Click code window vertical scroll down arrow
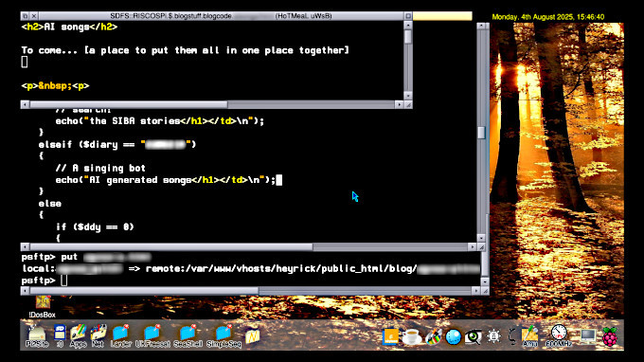This screenshot has width=644, height=362. tap(481, 238)
